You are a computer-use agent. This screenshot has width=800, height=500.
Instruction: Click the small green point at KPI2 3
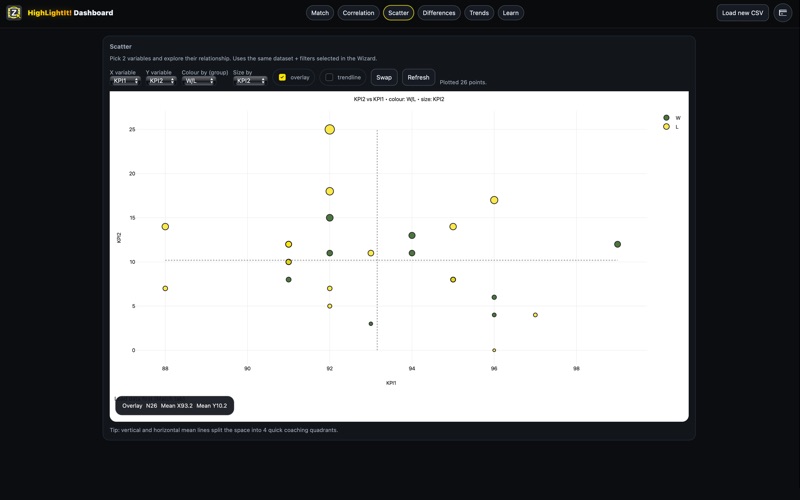coord(371,324)
